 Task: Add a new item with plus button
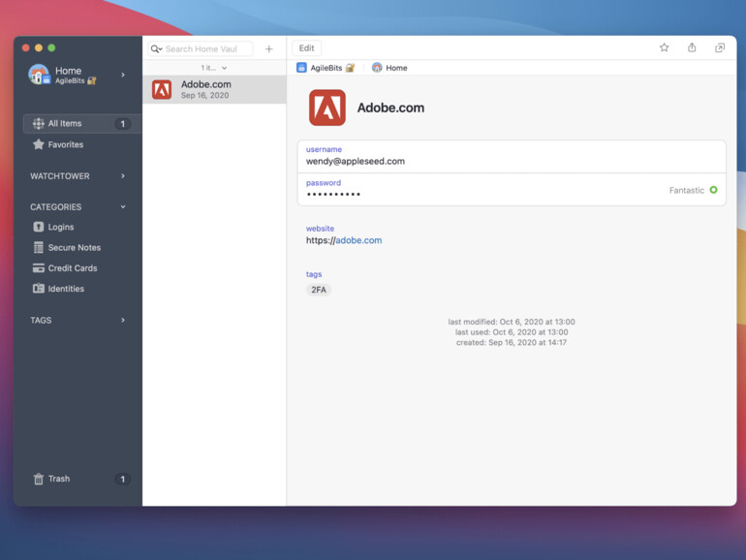[x=268, y=49]
